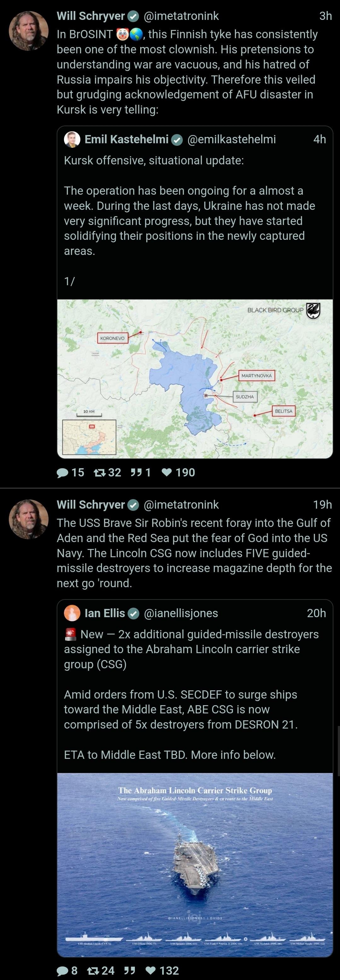Open the Abraham Lincoln Carrier Strike Group image
This screenshot has height=980, width=340.
[195, 865]
